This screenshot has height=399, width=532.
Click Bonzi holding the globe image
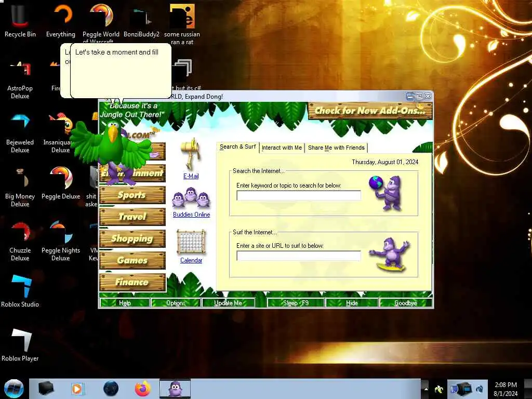386,193
